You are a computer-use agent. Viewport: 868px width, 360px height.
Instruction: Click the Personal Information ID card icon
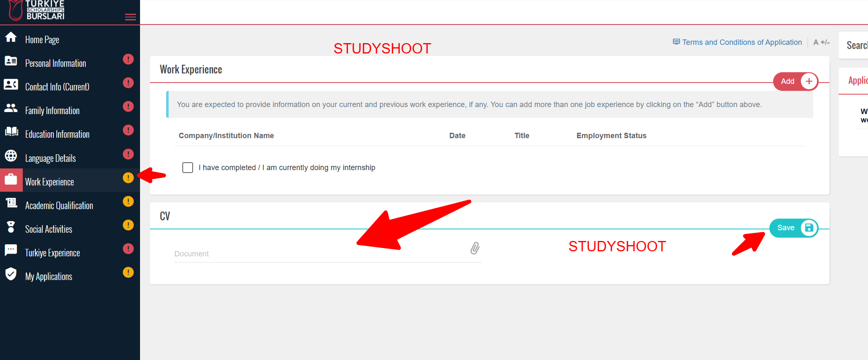(x=11, y=61)
